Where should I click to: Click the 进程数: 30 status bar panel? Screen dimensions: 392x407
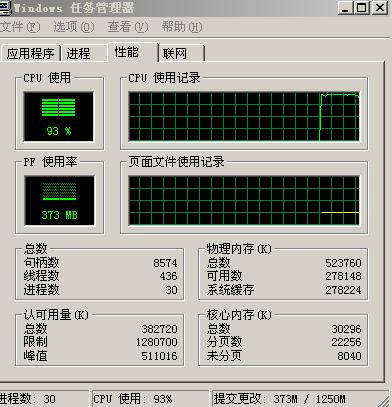coord(44,399)
